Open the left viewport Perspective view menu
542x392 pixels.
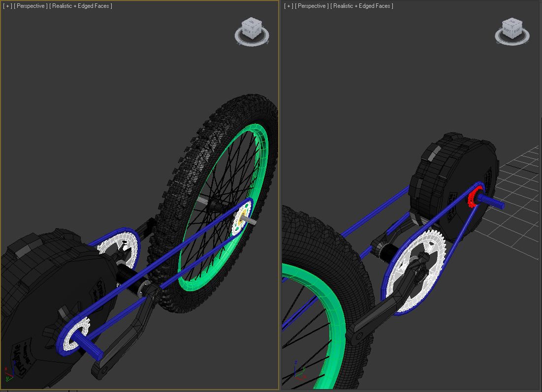click(x=31, y=6)
